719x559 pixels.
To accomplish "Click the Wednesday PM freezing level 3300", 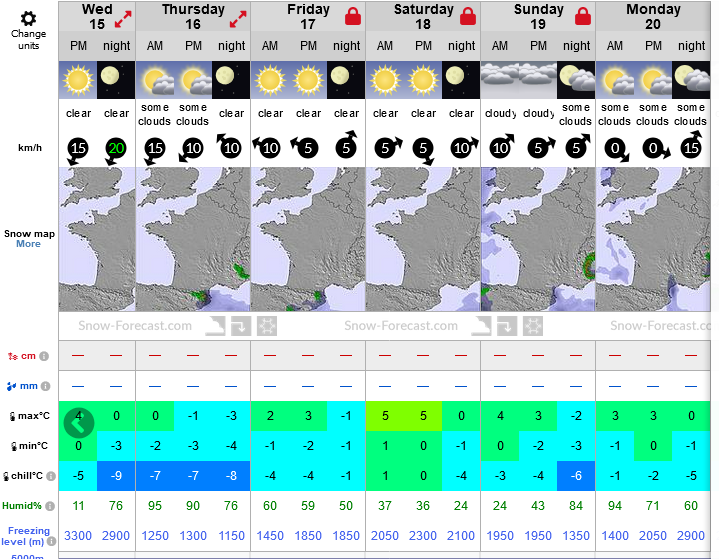I will (78, 536).
